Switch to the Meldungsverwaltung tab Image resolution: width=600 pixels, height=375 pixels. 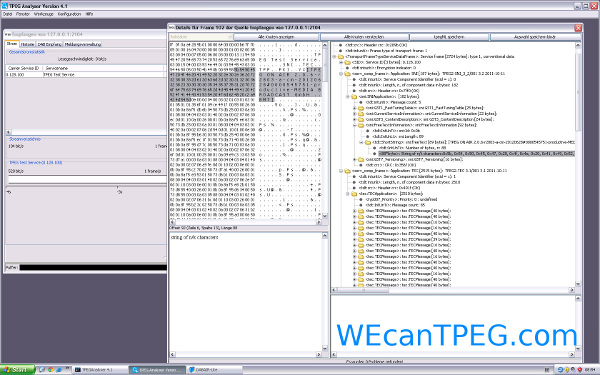[x=83, y=44]
